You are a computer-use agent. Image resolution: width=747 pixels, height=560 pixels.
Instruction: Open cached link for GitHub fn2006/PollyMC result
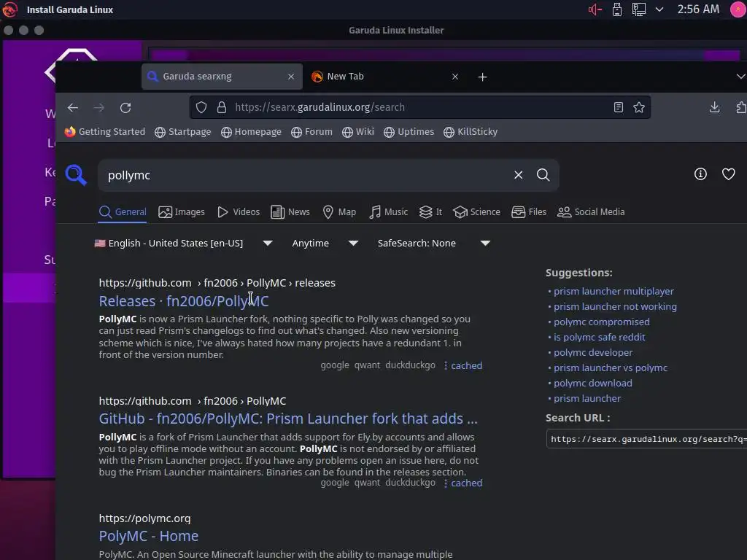(466, 483)
